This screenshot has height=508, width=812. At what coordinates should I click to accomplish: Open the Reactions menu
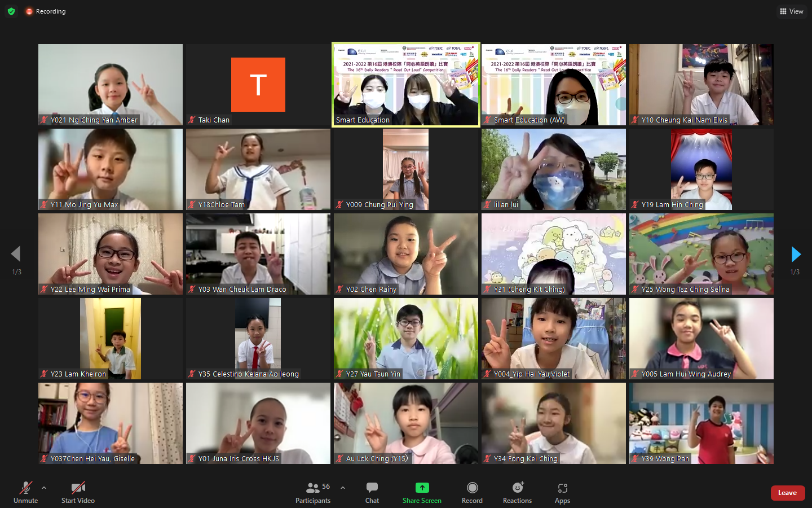517,492
